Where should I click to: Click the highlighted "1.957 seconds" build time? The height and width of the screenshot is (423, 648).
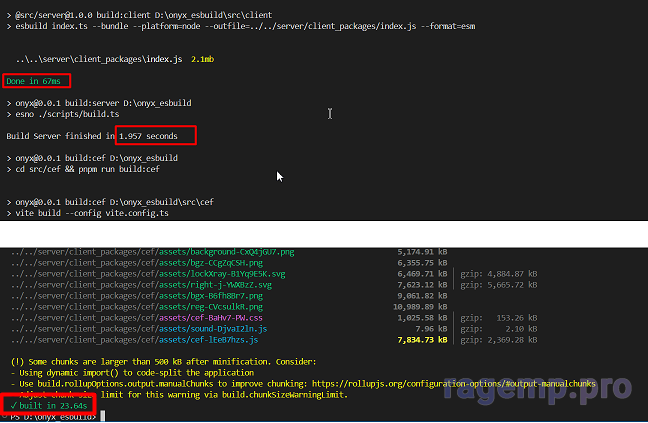[x=154, y=135]
